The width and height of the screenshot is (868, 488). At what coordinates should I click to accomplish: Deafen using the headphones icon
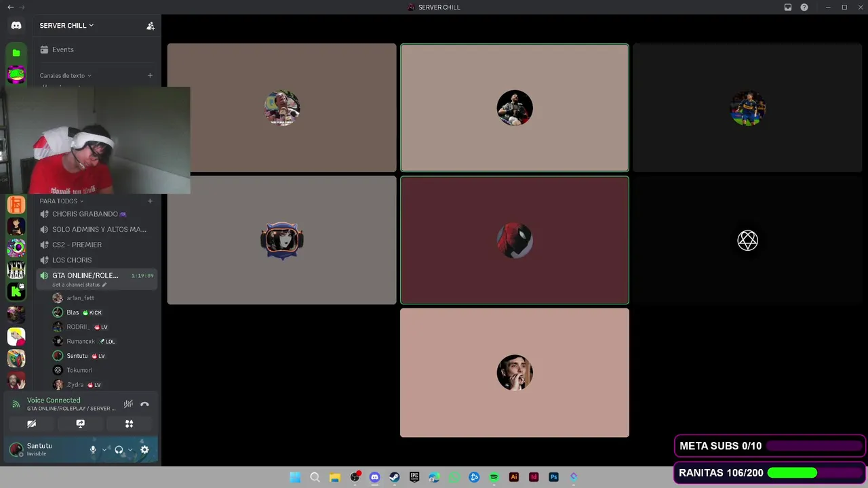click(x=119, y=449)
